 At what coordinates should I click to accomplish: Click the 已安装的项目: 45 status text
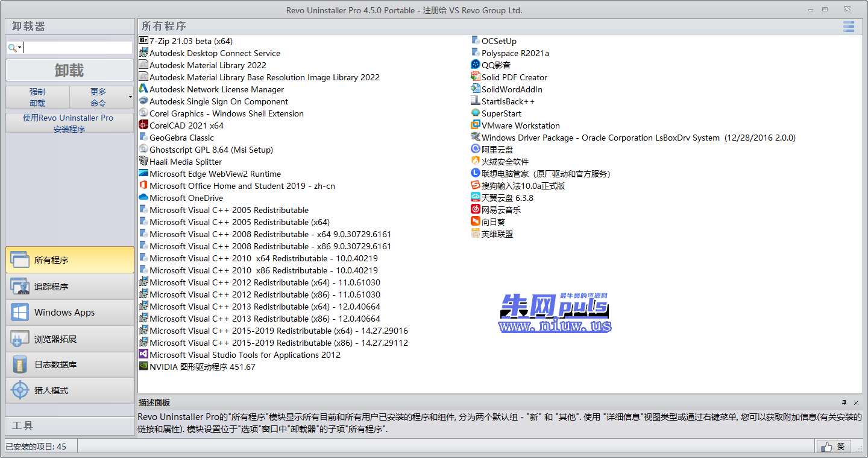point(36,447)
